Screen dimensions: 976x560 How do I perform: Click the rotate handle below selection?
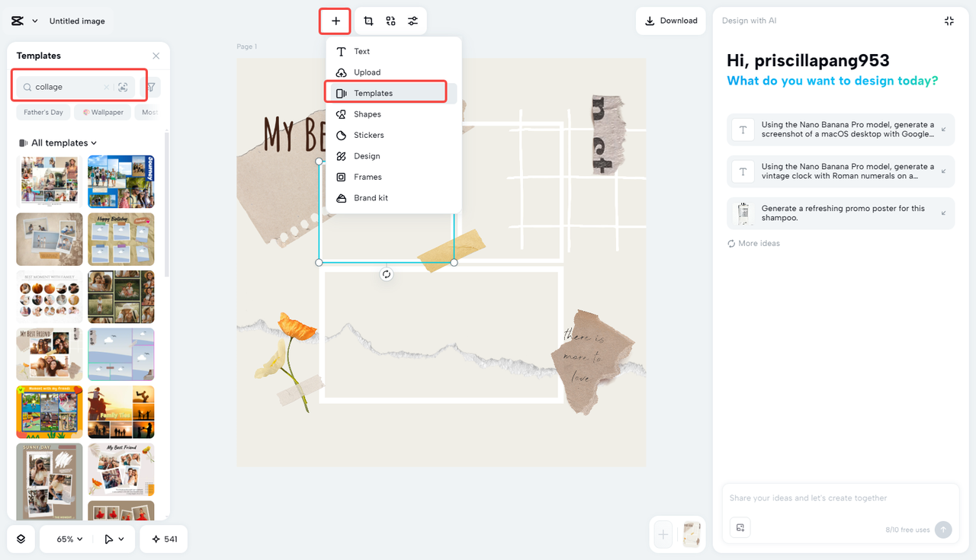387,274
